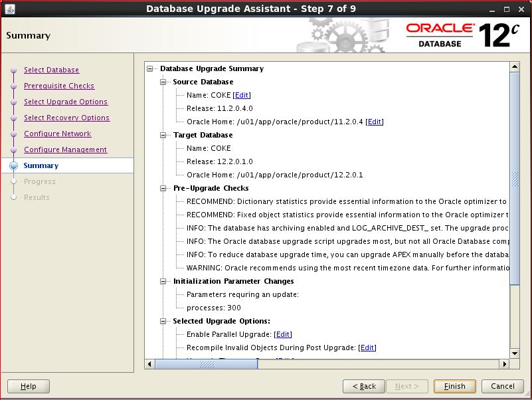
Task: Edit the source Oracle Home path
Action: pyautogui.click(x=374, y=122)
